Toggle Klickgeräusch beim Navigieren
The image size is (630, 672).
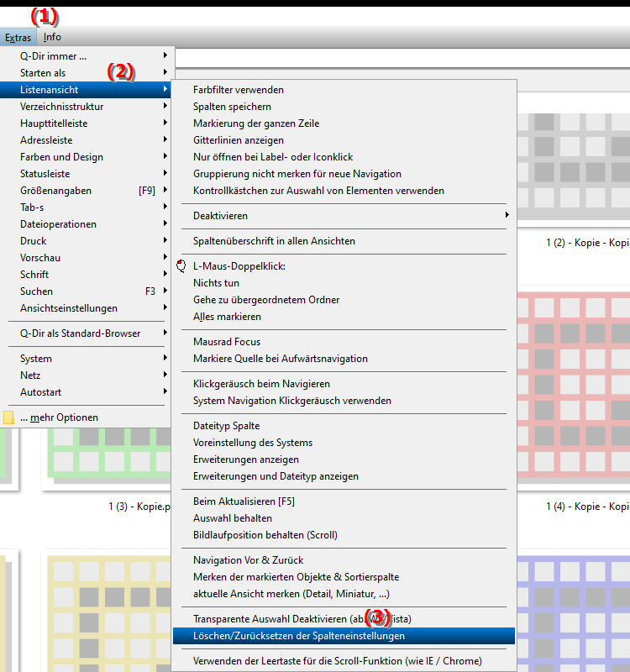pyautogui.click(x=344, y=384)
